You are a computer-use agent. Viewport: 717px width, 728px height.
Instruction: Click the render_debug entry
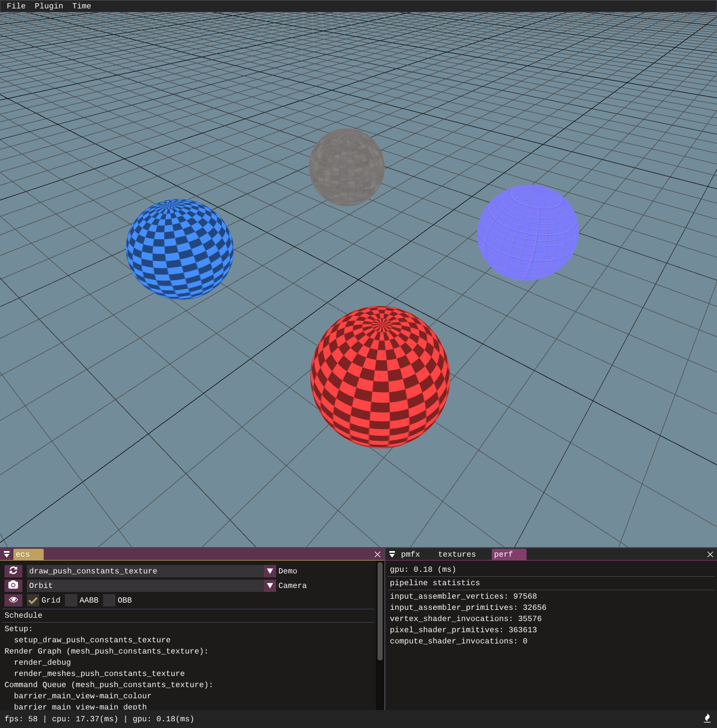pos(43,662)
